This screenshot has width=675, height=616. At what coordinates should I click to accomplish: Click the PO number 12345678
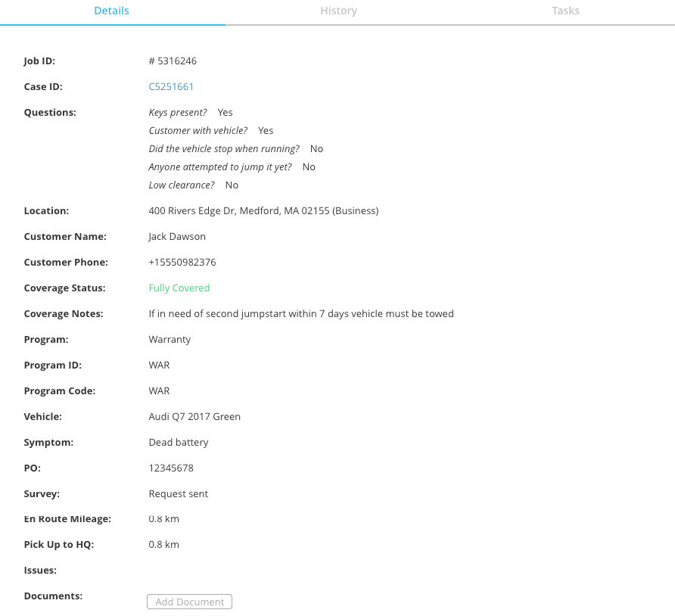coord(171,468)
